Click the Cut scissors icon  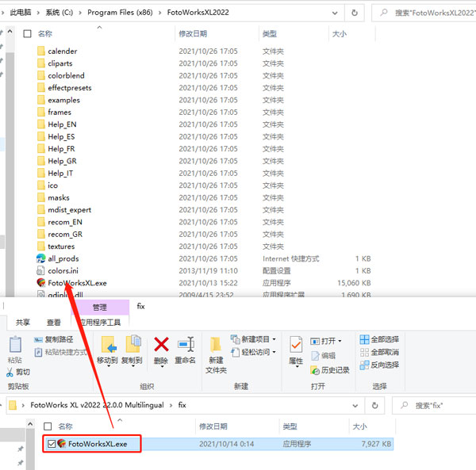click(10, 372)
